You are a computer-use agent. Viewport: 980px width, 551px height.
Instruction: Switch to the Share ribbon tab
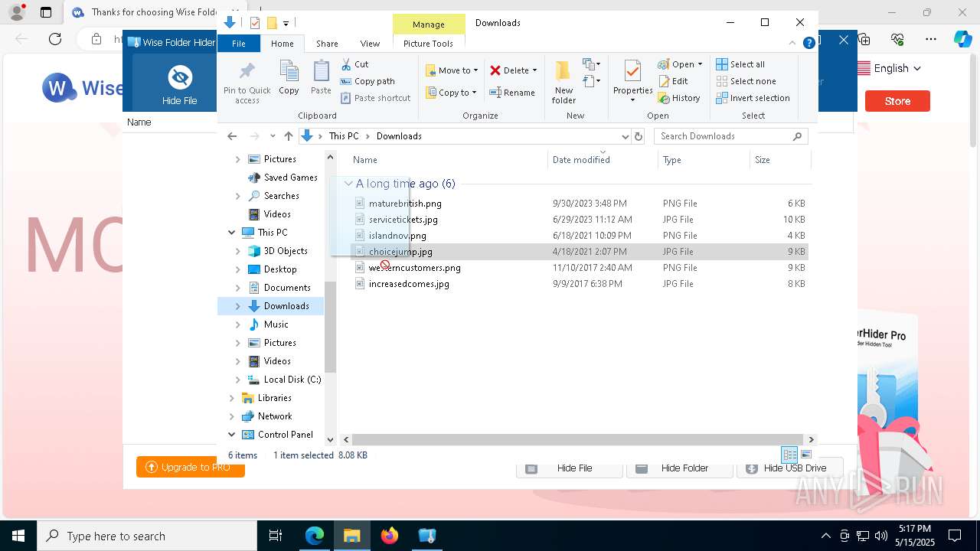327,44
